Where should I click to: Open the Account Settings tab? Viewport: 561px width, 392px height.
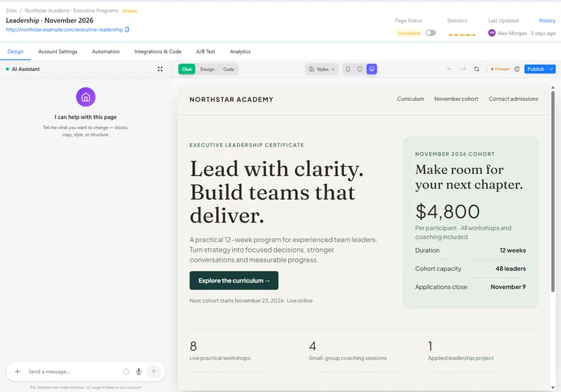coord(58,51)
